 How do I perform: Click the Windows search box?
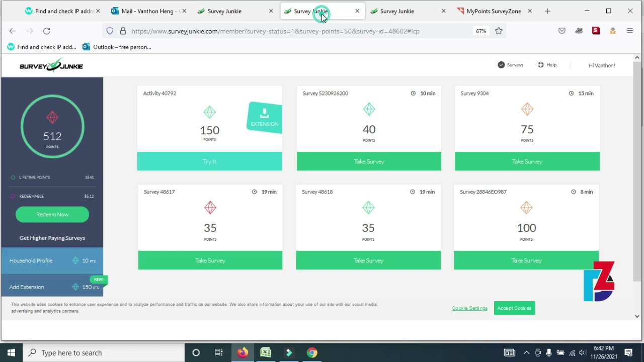(104, 352)
